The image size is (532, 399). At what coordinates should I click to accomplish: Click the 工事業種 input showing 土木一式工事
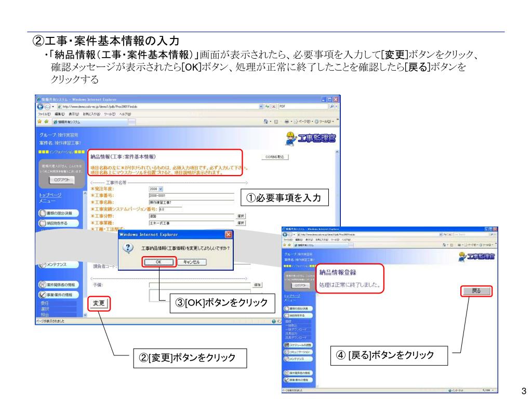tap(191, 223)
